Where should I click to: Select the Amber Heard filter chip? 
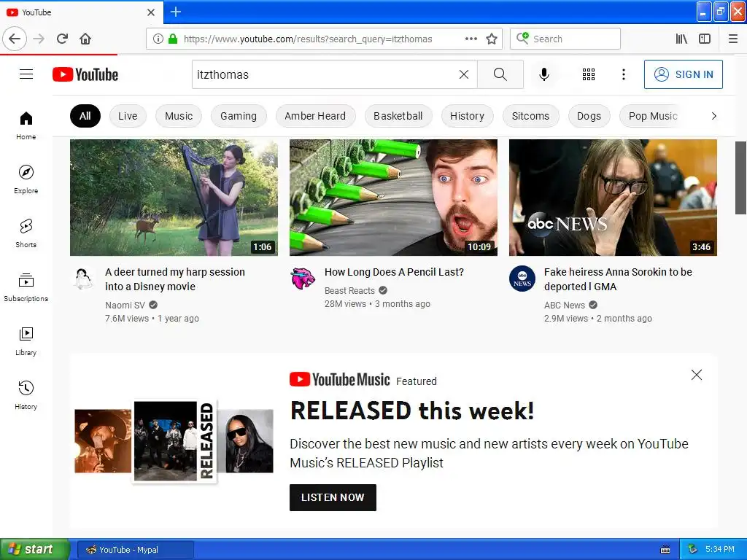click(315, 116)
